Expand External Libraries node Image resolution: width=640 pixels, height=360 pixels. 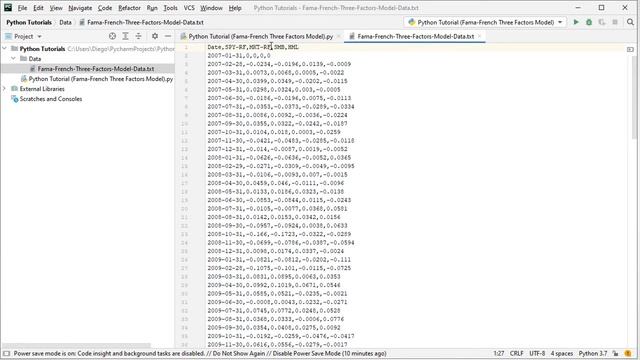[x=4, y=89]
